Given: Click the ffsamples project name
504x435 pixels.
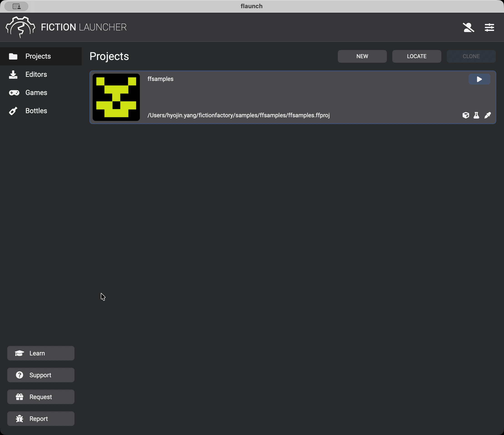Looking at the screenshot, I should [160, 79].
